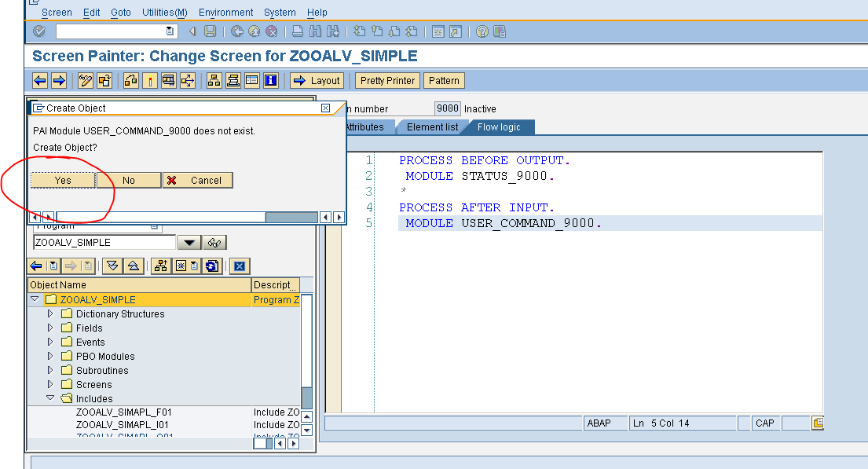Viewport: 868px width, 469px height.
Task: Click the Pretty Printer button
Action: [386, 80]
